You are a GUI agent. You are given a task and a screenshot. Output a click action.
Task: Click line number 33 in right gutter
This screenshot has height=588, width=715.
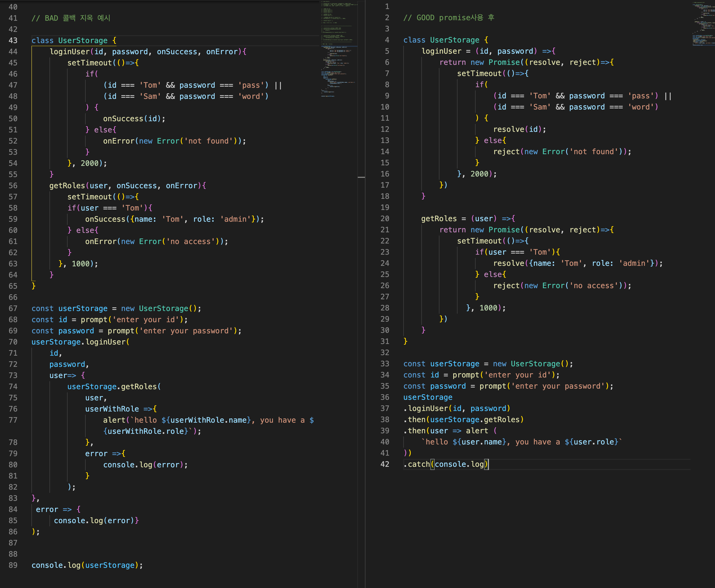(x=385, y=363)
